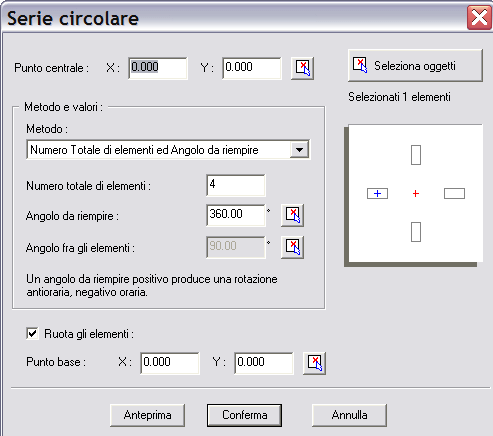This screenshot has width=493, height=436.
Task: Cancel with the Annulla button
Action: click(x=349, y=415)
